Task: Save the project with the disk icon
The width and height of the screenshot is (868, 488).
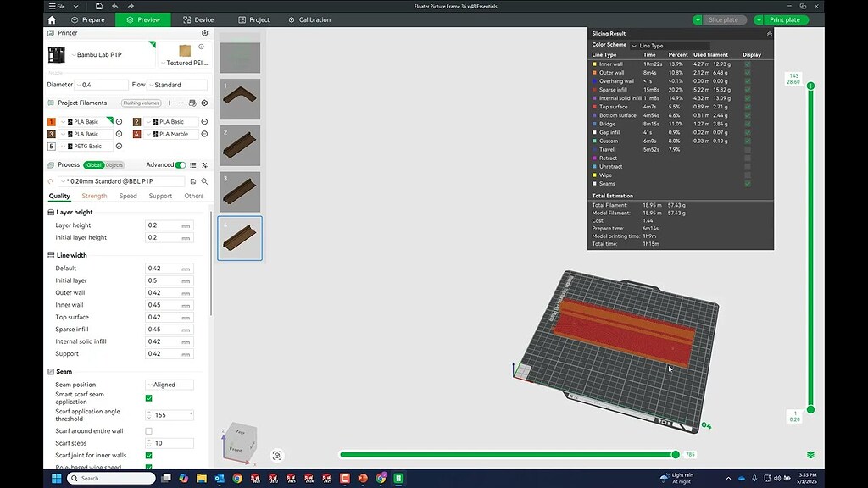Action: [98, 6]
